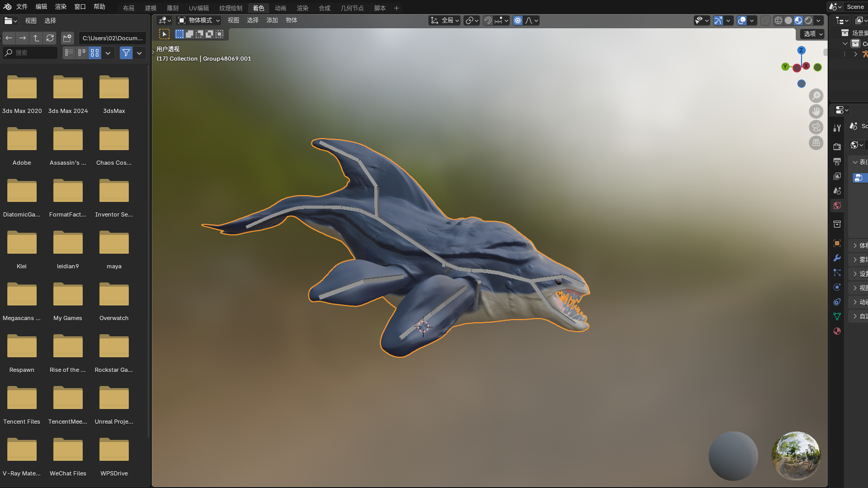Viewport: 868px width, 488px height.
Task: Enable snapping with the magnet icon
Action: (487, 20)
